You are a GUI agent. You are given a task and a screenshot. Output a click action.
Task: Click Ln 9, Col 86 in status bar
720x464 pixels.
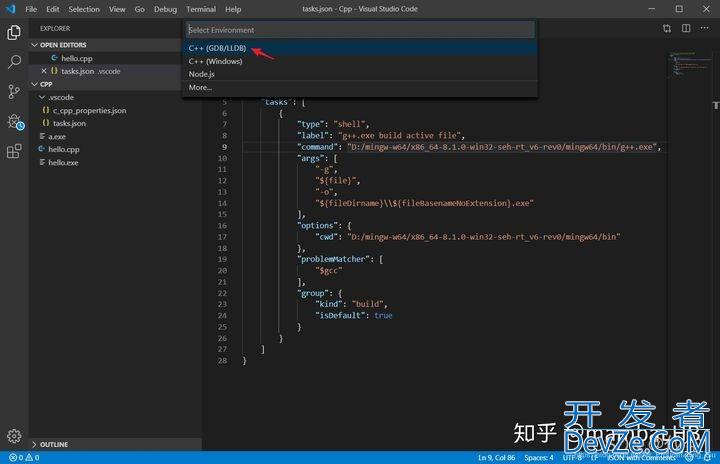point(496,458)
